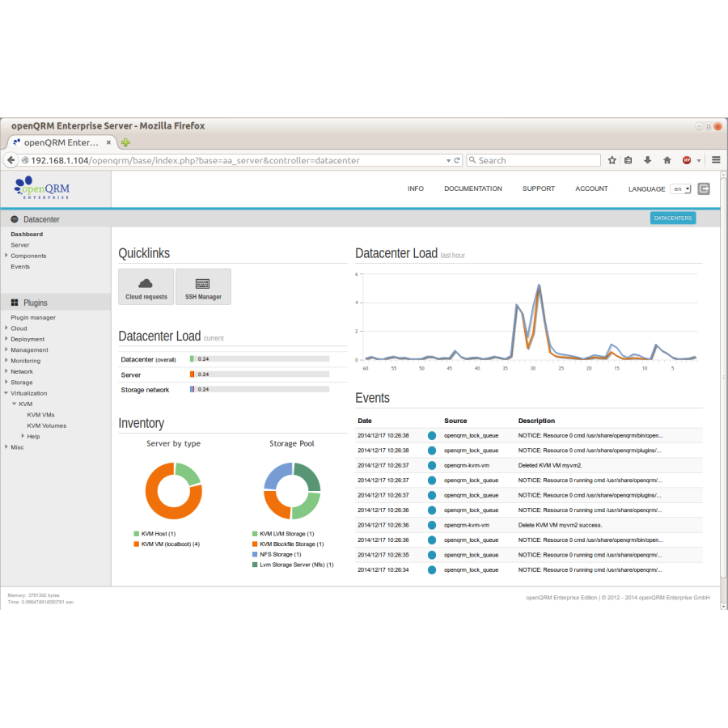This screenshot has width=728, height=728.
Task: Click the orange KVM VM (localboot) legend swatch
Action: click(137, 544)
